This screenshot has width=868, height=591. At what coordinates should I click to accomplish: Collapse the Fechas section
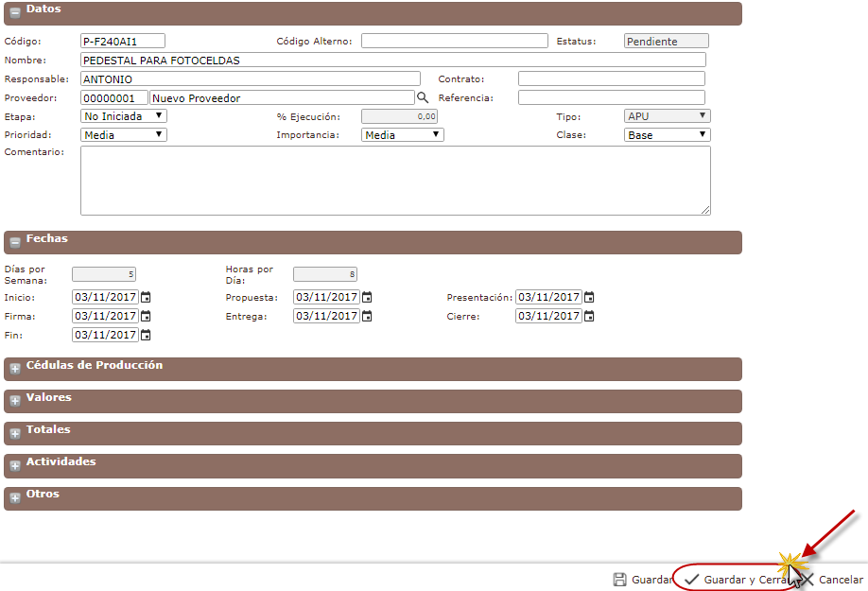tap(15, 243)
